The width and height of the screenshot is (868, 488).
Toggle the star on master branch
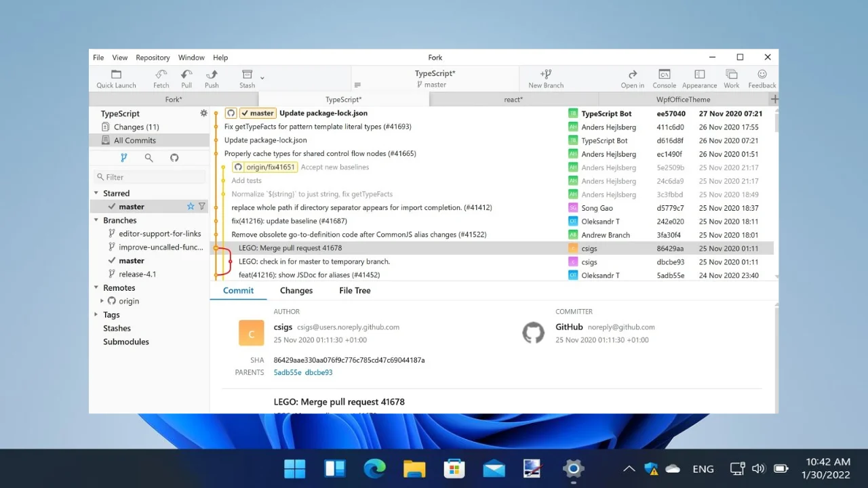[x=191, y=206]
